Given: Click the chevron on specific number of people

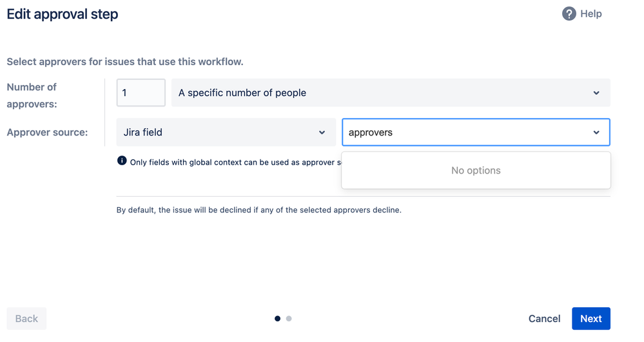Looking at the screenshot, I should point(596,93).
